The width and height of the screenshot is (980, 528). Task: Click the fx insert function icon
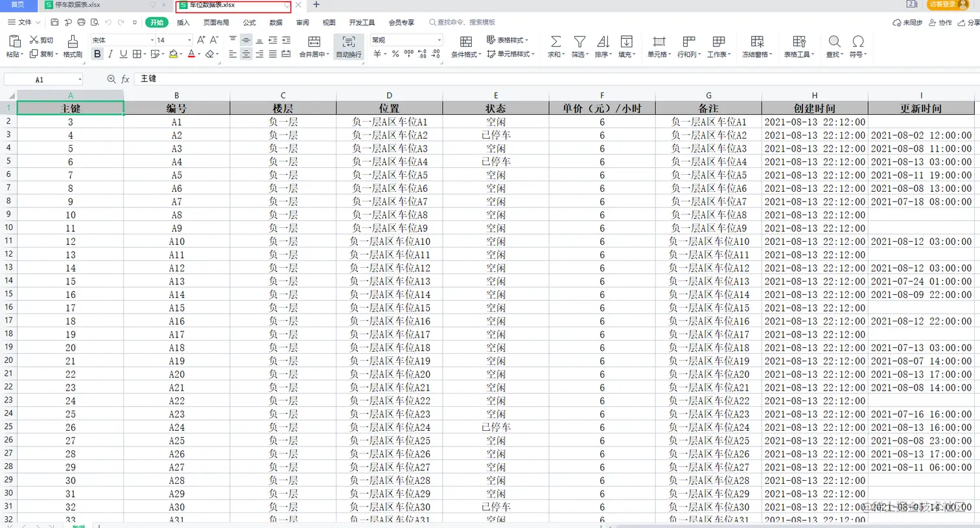[x=126, y=79]
